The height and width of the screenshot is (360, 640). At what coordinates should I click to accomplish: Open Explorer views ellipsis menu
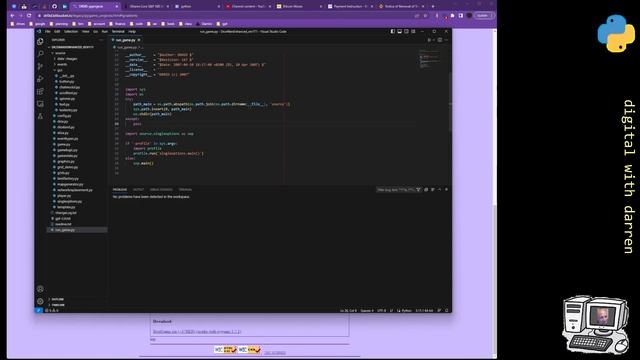tap(101, 40)
